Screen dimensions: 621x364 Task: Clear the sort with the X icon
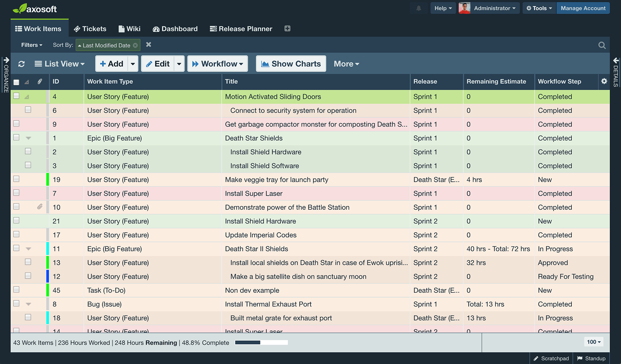pos(148,45)
